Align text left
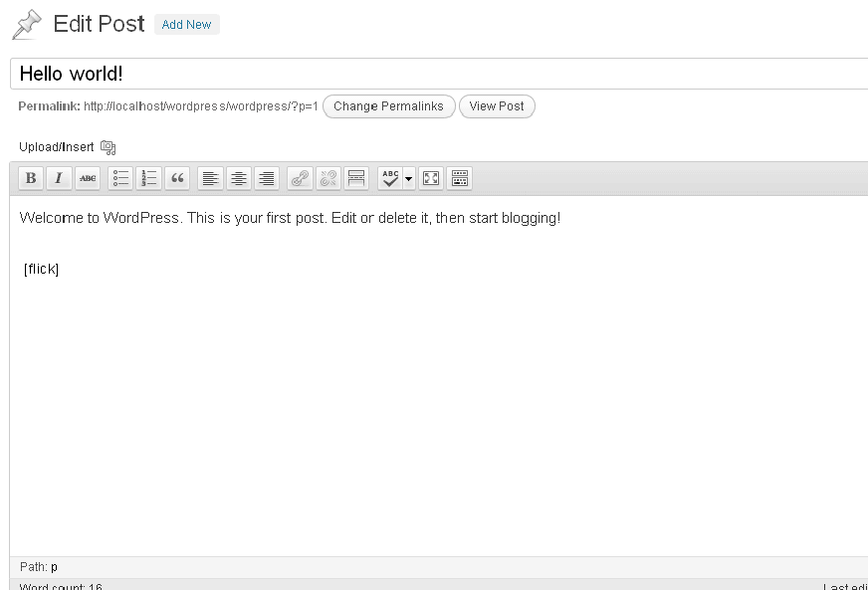Image resolution: width=868 pixels, height=590 pixels. pos(210,178)
